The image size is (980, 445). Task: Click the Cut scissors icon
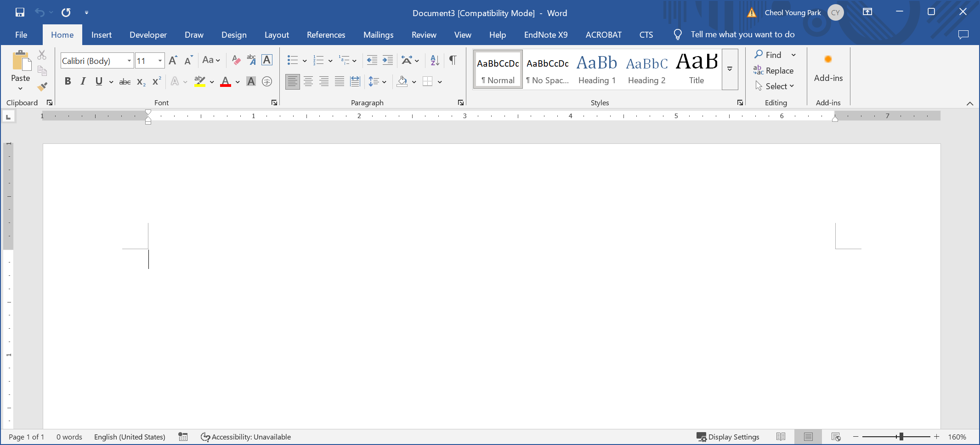[x=42, y=55]
